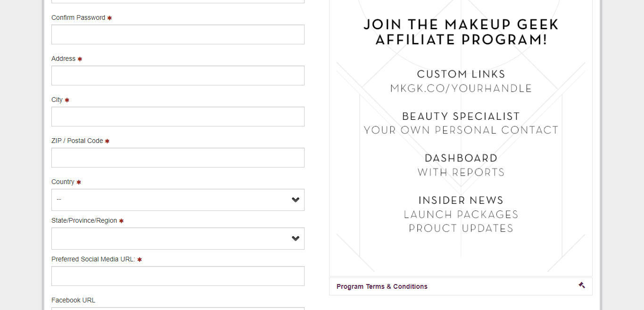This screenshot has width=644, height=310.
Task: Click the Facebook URL label
Action: coord(73,300)
